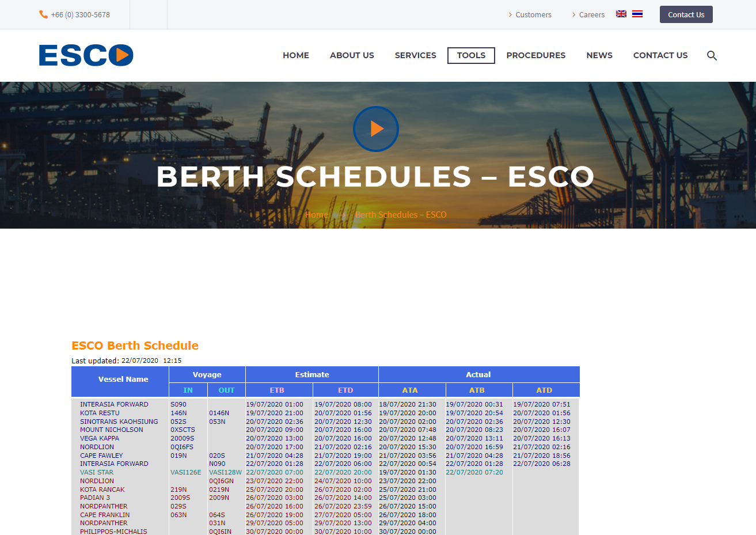The image size is (756, 535).
Task: Click the phone number +66 (0) 3300-5678
Action: tap(79, 14)
